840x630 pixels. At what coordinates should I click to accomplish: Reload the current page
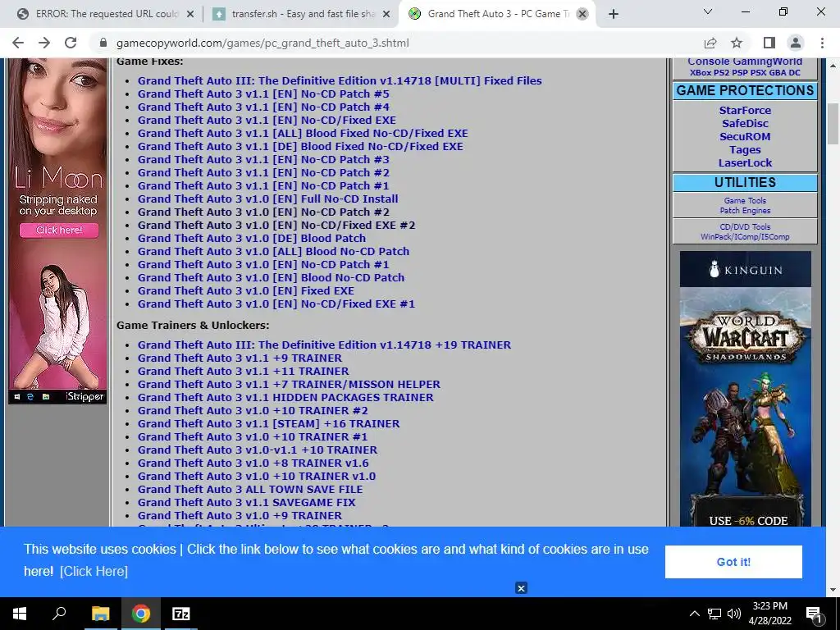(71, 43)
